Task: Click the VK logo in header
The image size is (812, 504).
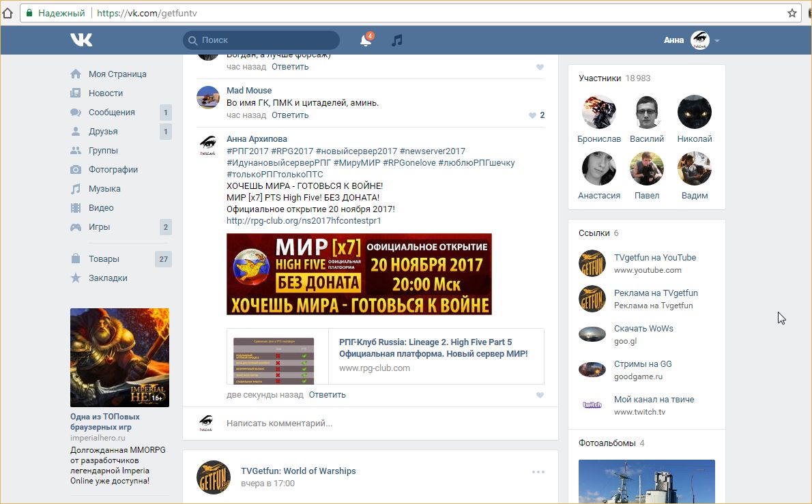Action: pos(81,40)
